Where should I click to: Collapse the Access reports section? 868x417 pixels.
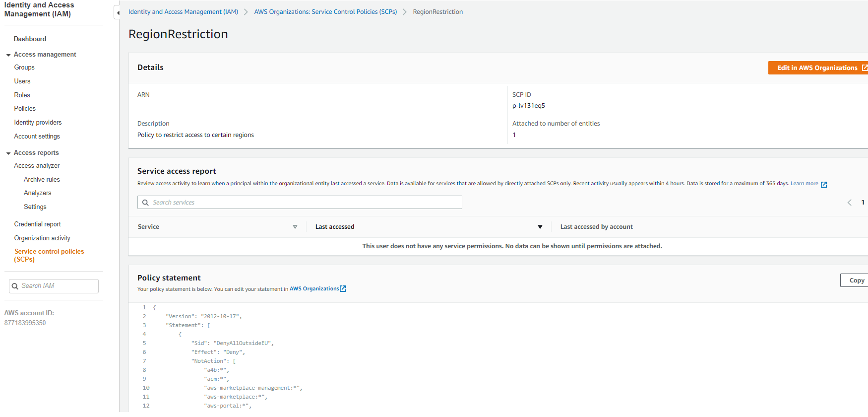pos(8,153)
